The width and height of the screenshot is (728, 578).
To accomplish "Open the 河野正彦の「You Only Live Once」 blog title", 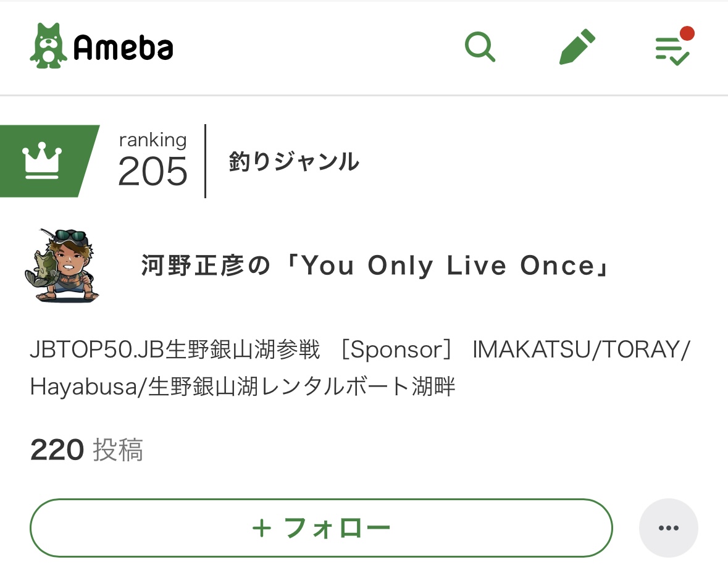I will click(x=375, y=266).
